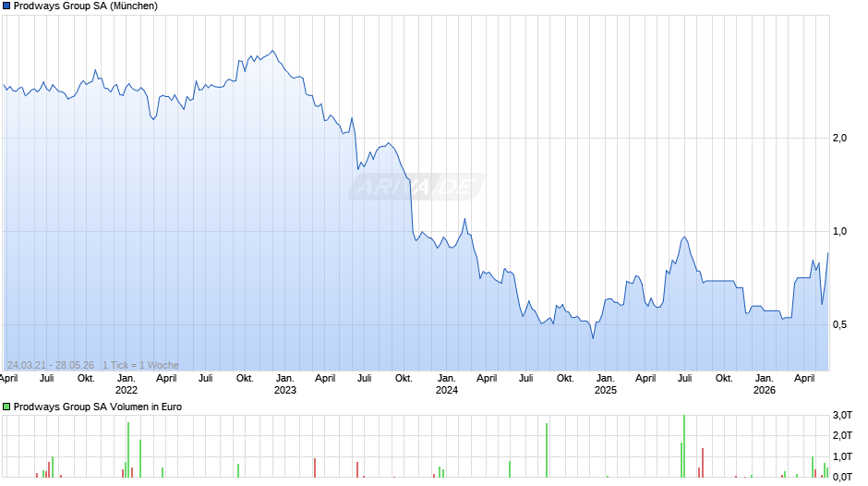Viewport: 868px width, 486px height.
Task: Click the 'Jan. 2023' axis label
Action: tap(285, 384)
